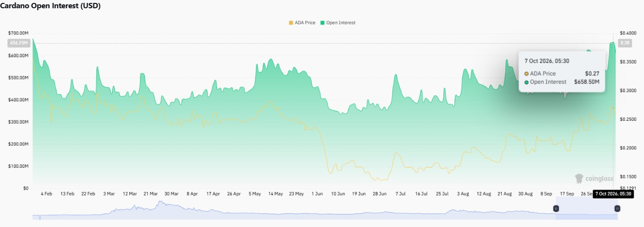The height and width of the screenshot is (227, 644).
Task: Click the 656.25M y-axis marker label
Action: [x=19, y=43]
